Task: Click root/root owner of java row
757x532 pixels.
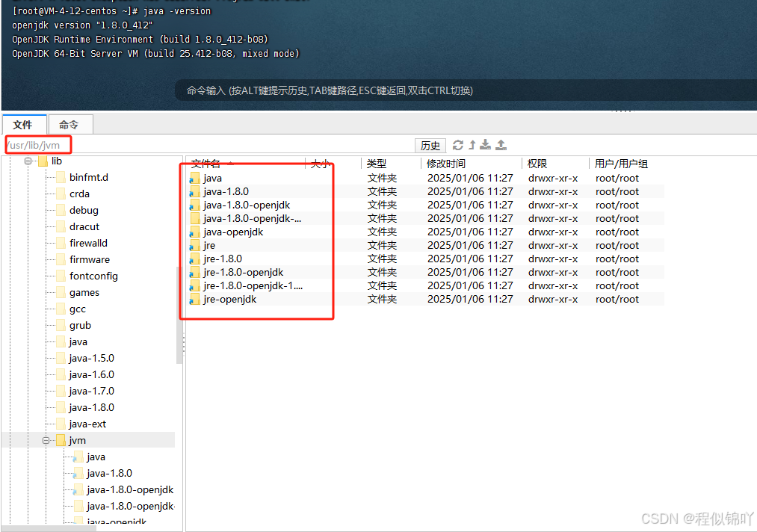Action: [617, 178]
